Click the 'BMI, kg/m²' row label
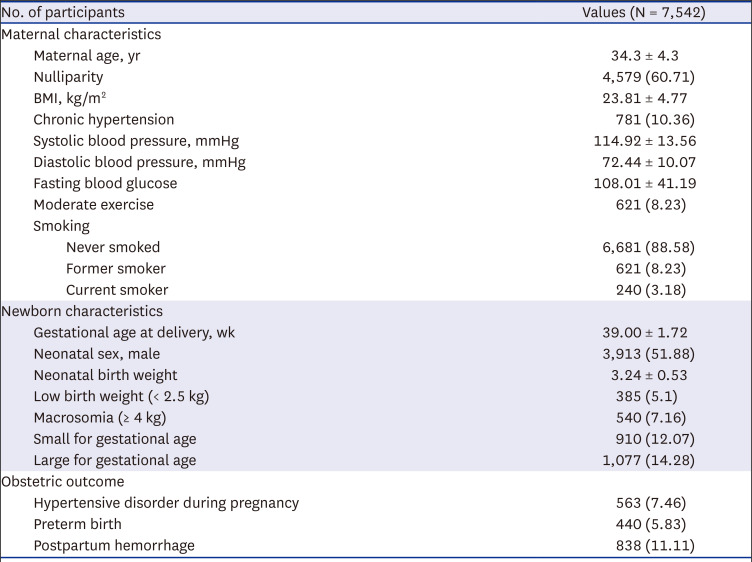752x562 pixels. [75, 98]
